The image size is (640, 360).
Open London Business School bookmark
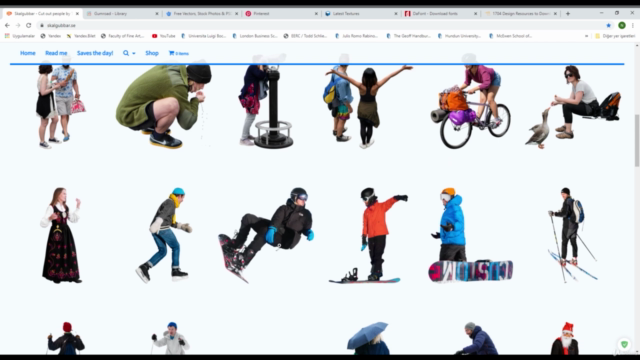[x=255, y=36]
